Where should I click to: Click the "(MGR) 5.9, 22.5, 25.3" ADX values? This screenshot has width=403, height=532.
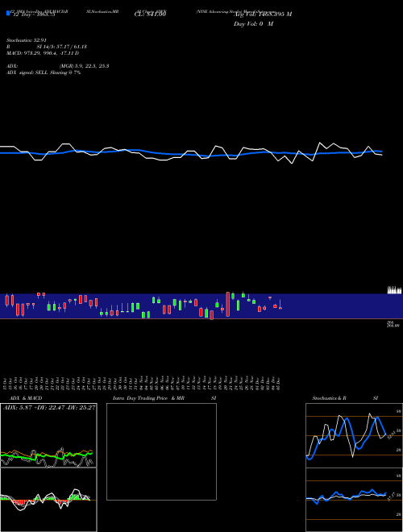coord(85,66)
